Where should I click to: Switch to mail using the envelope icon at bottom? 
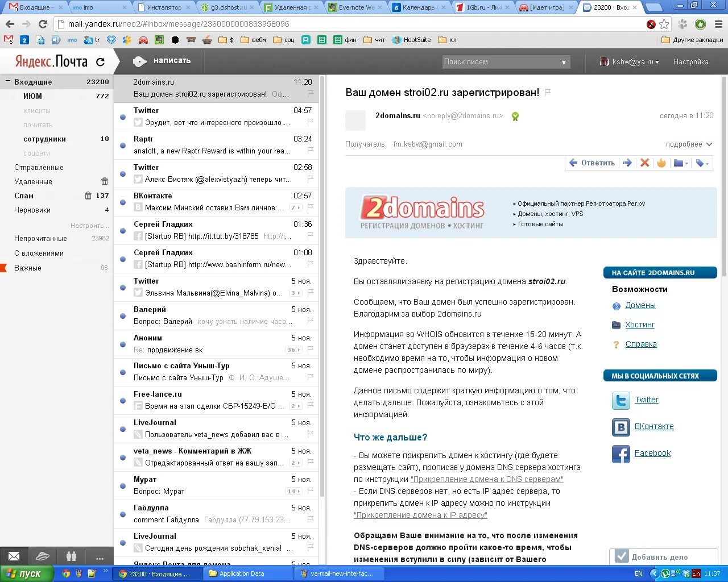click(14, 556)
